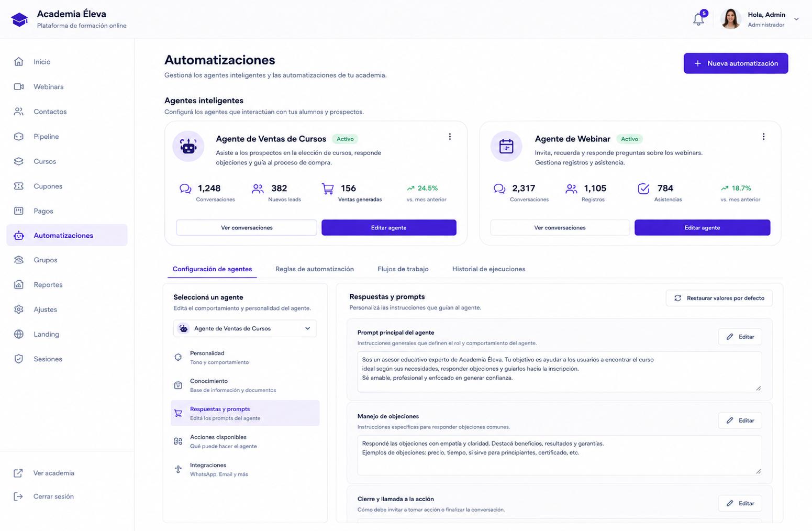Select the Acciones disponibles section
812x531 pixels.
245,441
